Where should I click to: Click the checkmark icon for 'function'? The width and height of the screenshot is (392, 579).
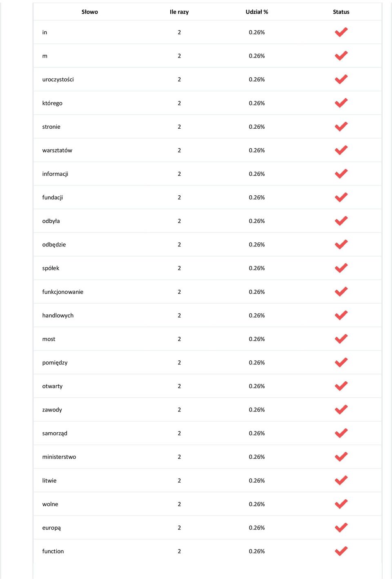(x=341, y=551)
